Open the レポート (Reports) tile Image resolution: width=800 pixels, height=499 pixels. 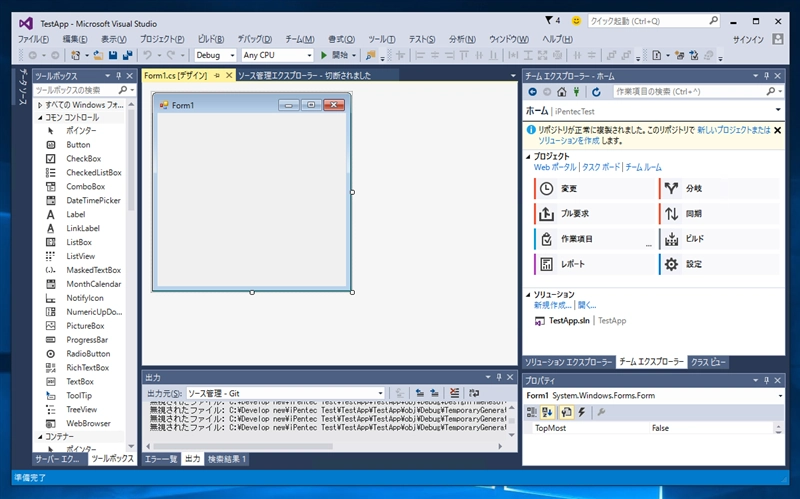[x=594, y=264]
